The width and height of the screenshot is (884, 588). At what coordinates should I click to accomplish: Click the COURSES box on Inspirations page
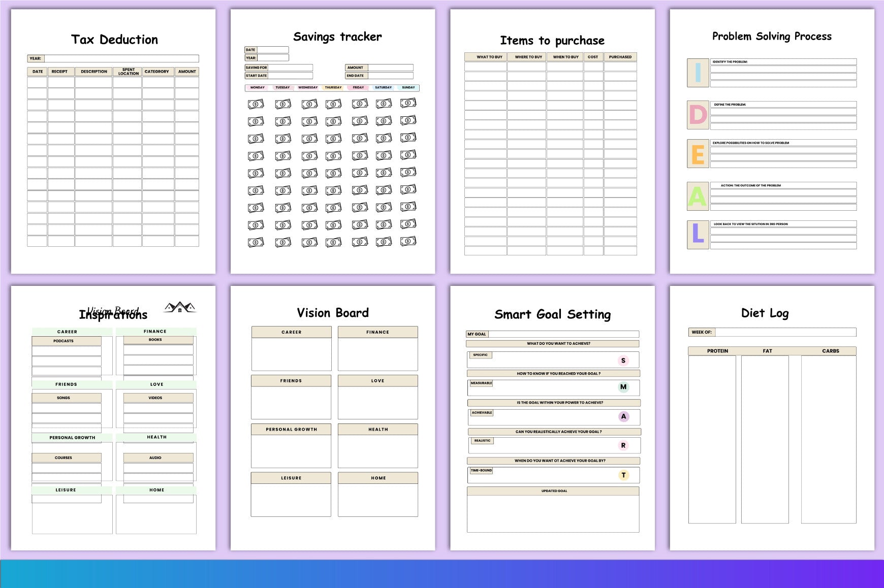click(x=67, y=458)
